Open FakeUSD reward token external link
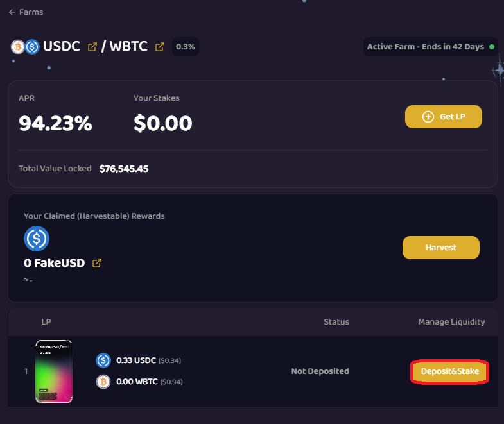The image size is (504, 424). click(97, 263)
